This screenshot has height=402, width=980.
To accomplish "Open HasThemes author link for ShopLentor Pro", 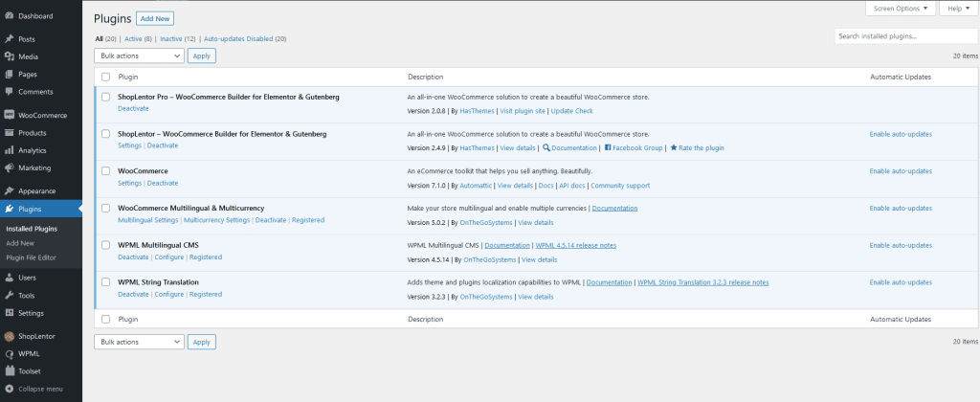I will pyautogui.click(x=477, y=111).
